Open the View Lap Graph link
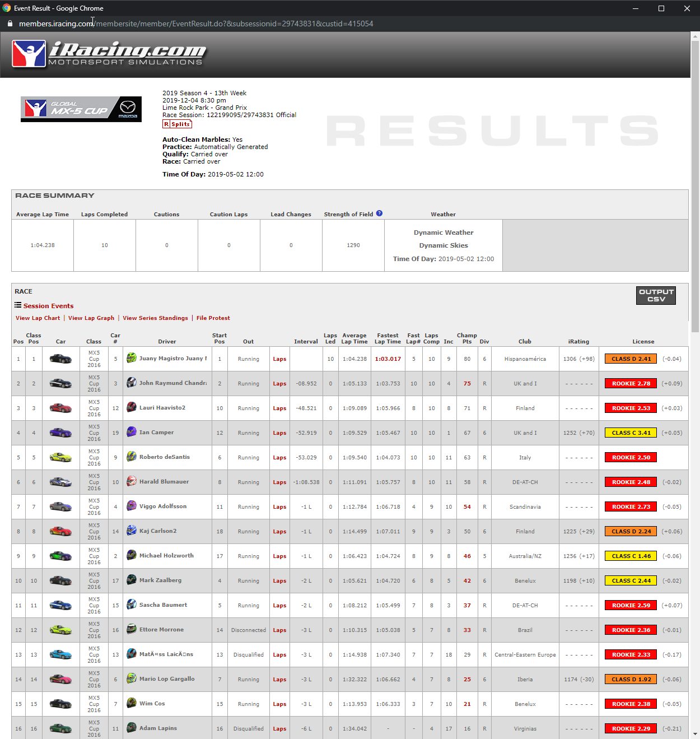 (91, 318)
